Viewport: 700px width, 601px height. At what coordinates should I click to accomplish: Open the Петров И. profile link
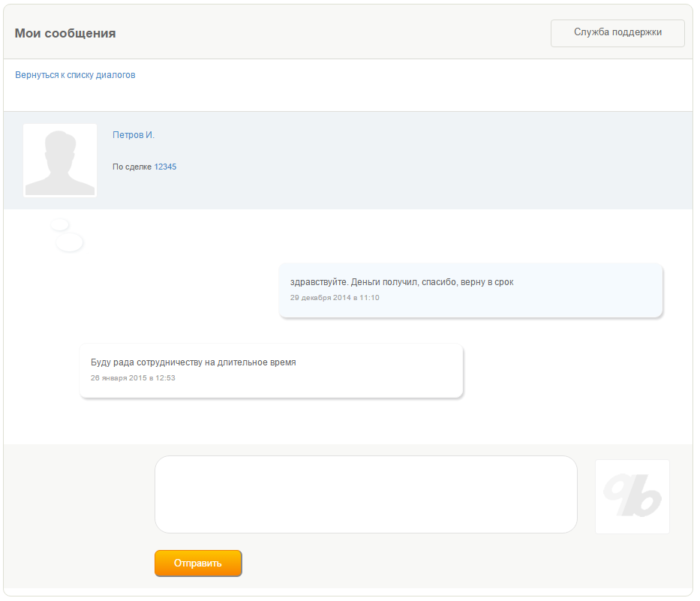point(133,135)
